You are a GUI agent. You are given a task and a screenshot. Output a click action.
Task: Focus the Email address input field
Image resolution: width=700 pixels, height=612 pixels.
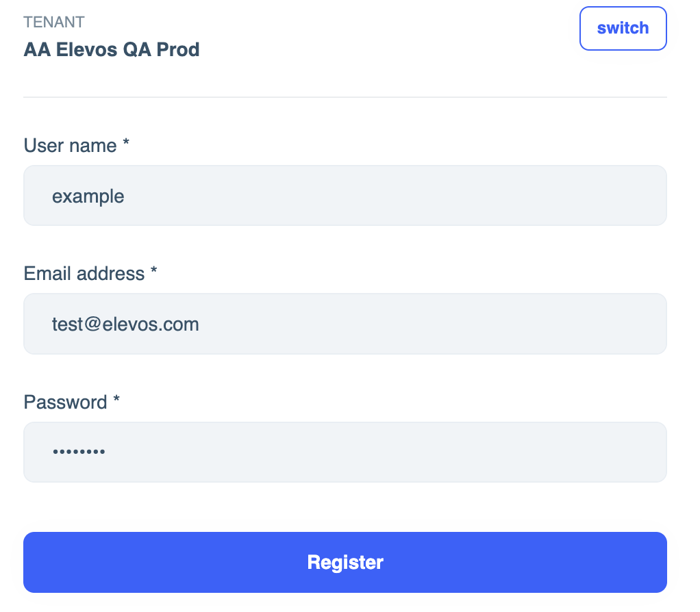[345, 324]
